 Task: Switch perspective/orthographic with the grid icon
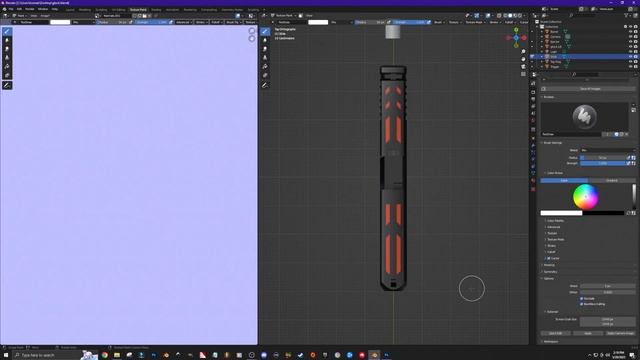[523, 74]
